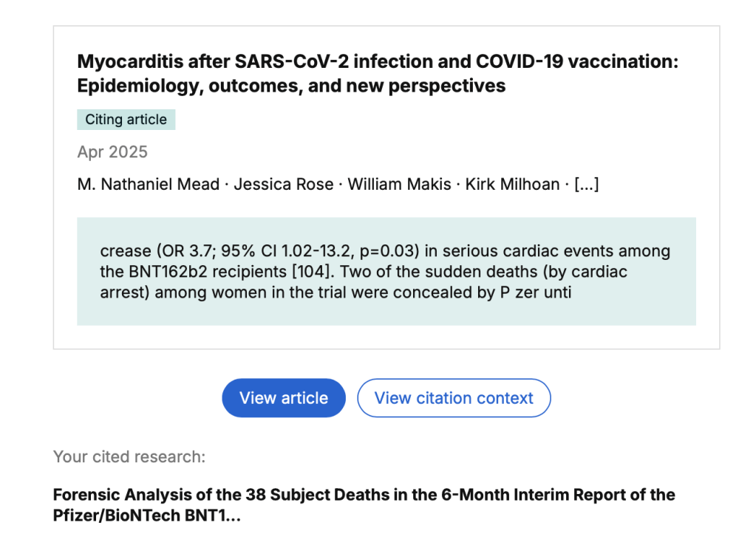Click the Apr 2025 publication date
Image resolution: width=756 pixels, height=559 pixels.
tap(112, 152)
